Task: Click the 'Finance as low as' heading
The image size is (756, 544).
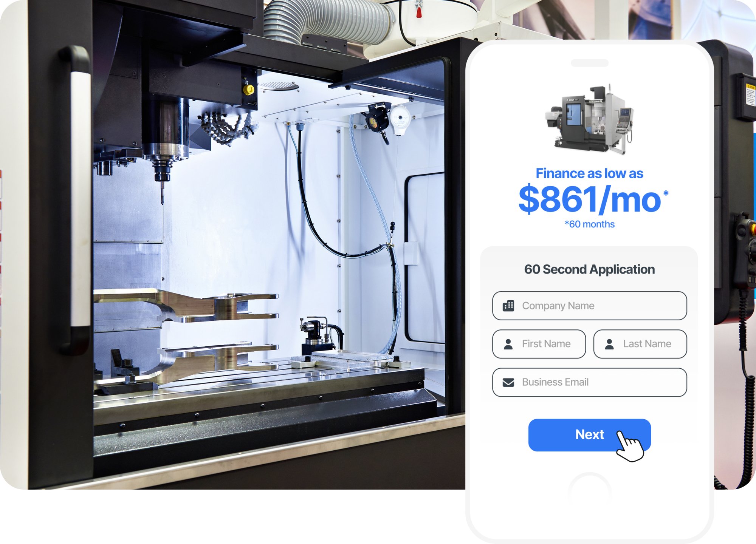Action: pos(589,173)
